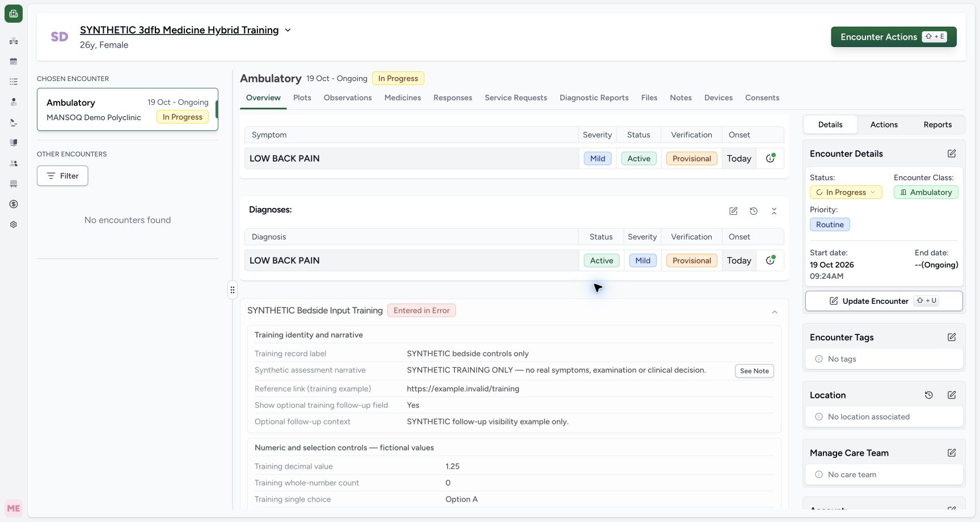Click the diagnosis LOW BACK PAIN history icon

click(770, 260)
